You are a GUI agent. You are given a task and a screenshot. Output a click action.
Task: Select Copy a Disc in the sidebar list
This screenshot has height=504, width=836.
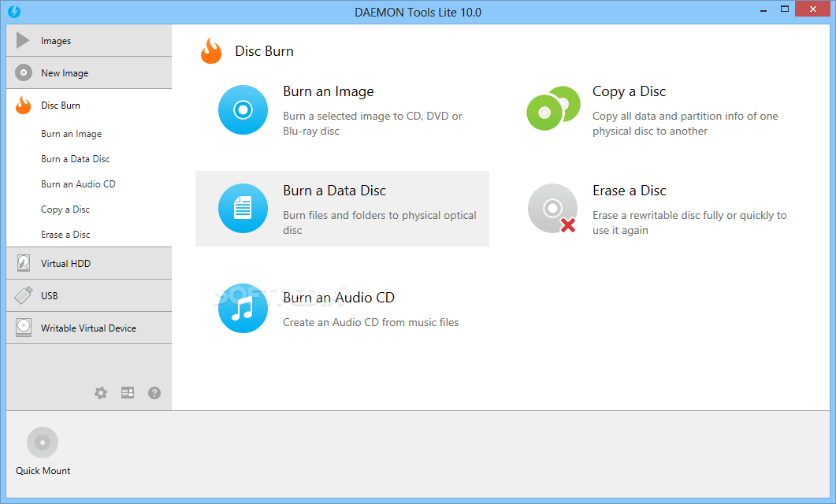tap(65, 209)
